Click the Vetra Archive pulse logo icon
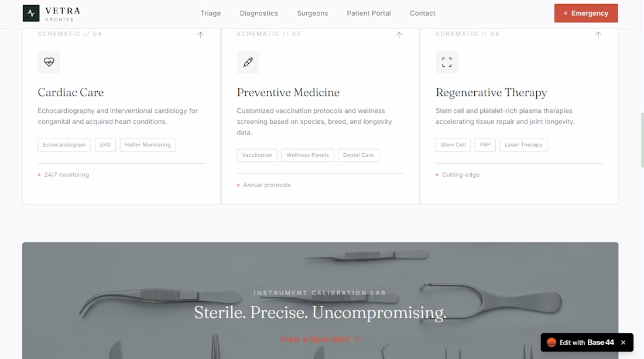 pyautogui.click(x=31, y=13)
